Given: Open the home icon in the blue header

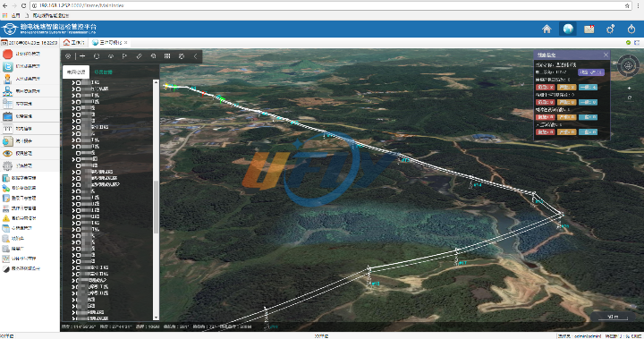Looking at the screenshot, I should coord(547,29).
